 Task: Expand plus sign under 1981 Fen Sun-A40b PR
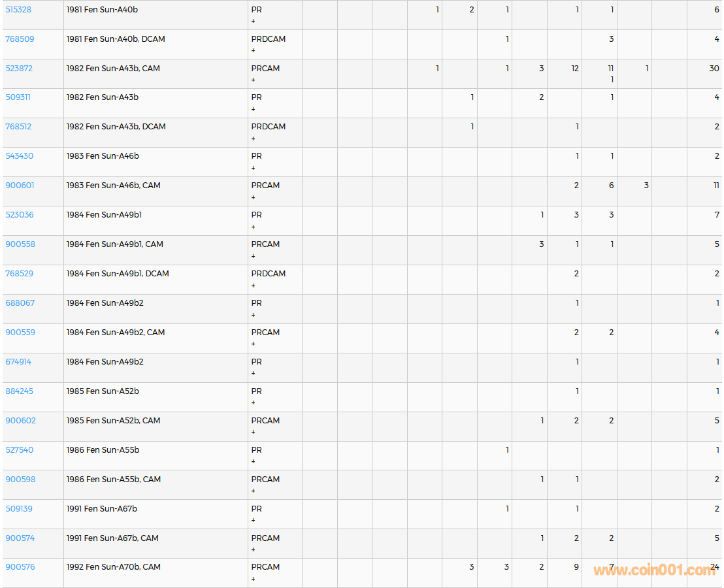254,22
